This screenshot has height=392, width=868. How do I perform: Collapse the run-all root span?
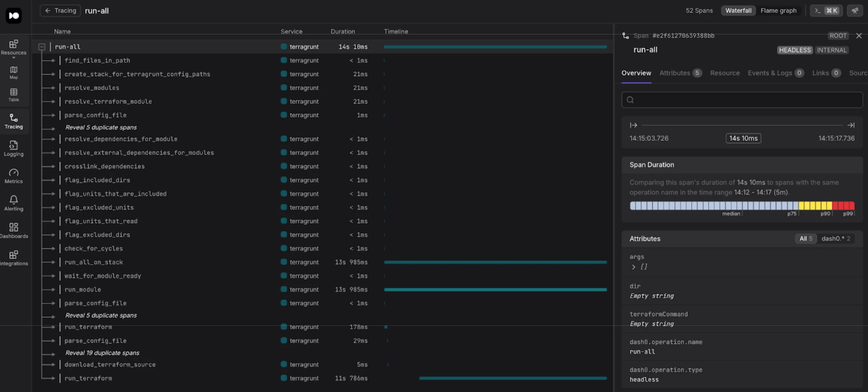coord(42,47)
